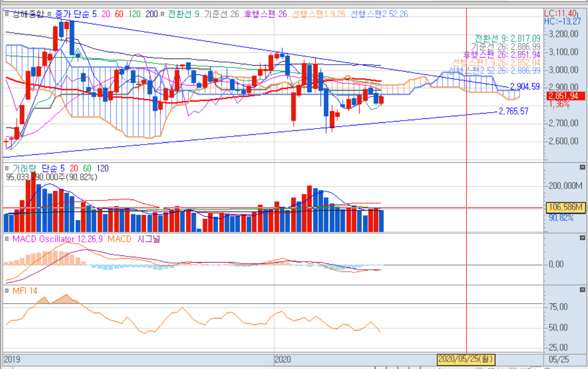Select the 선행스팬1 9,26 legend label
Screen dimensions: 588x369
click(x=319, y=15)
